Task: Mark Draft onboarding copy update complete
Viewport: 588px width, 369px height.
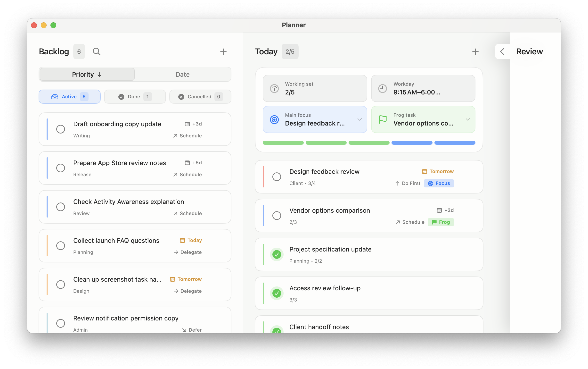Action: (x=60, y=129)
